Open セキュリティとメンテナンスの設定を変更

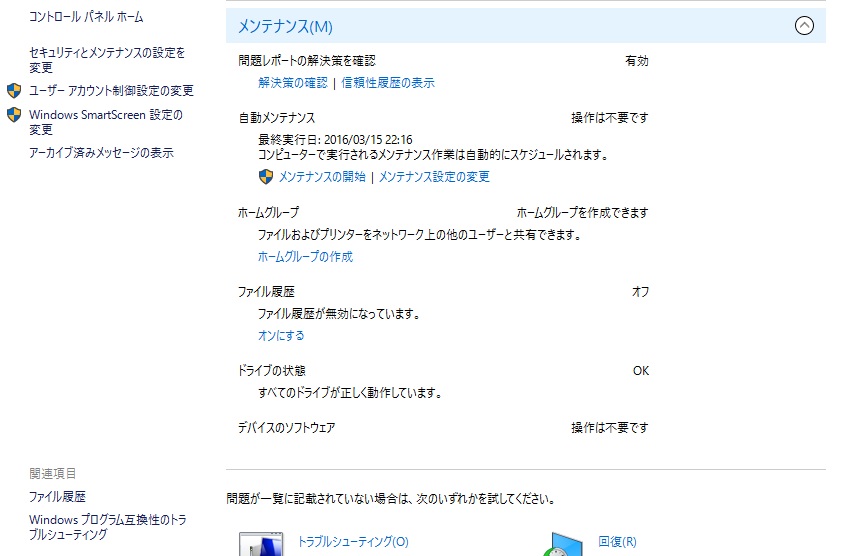click(x=107, y=60)
